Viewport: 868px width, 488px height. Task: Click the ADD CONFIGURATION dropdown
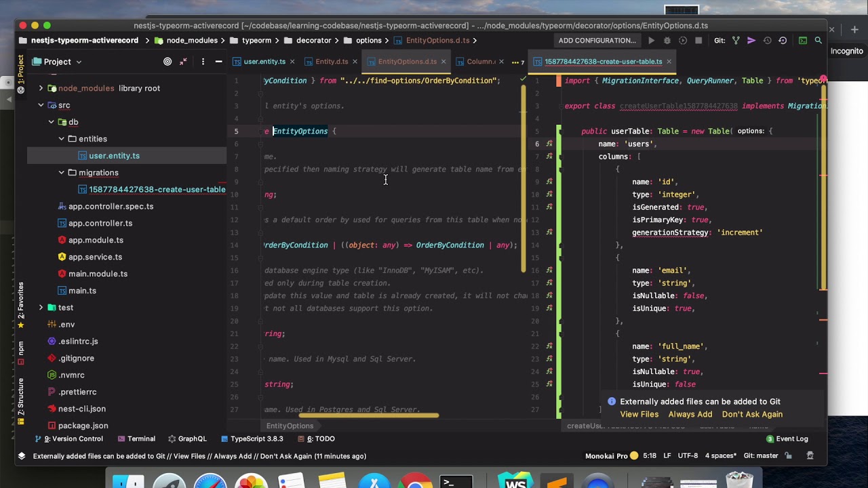(597, 41)
